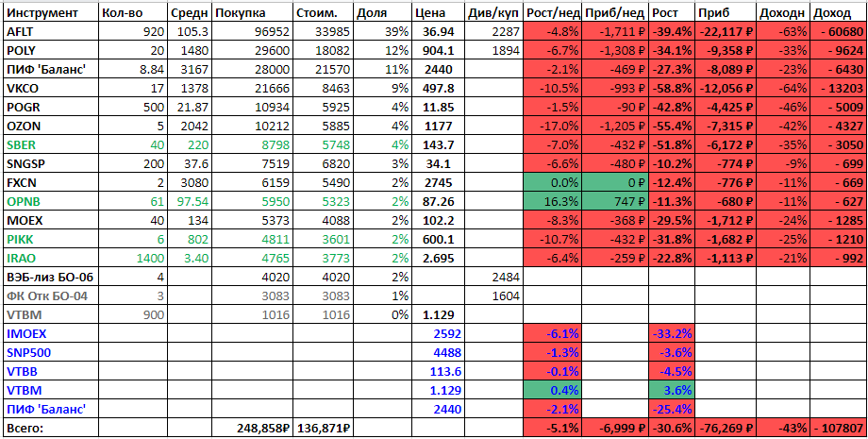Click IMOEX growth cell -33.2%
The height and width of the screenshot is (439, 868).
point(672,334)
